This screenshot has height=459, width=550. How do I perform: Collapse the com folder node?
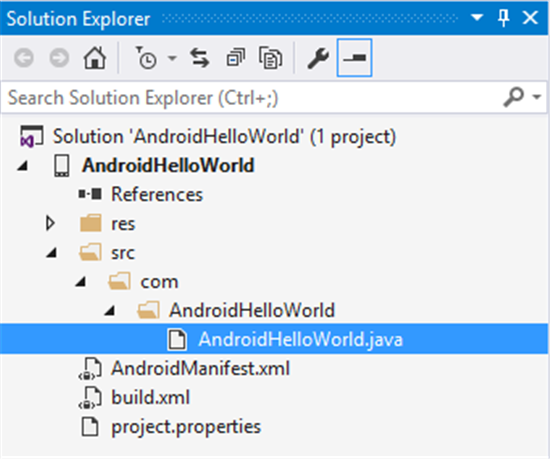coord(81,281)
